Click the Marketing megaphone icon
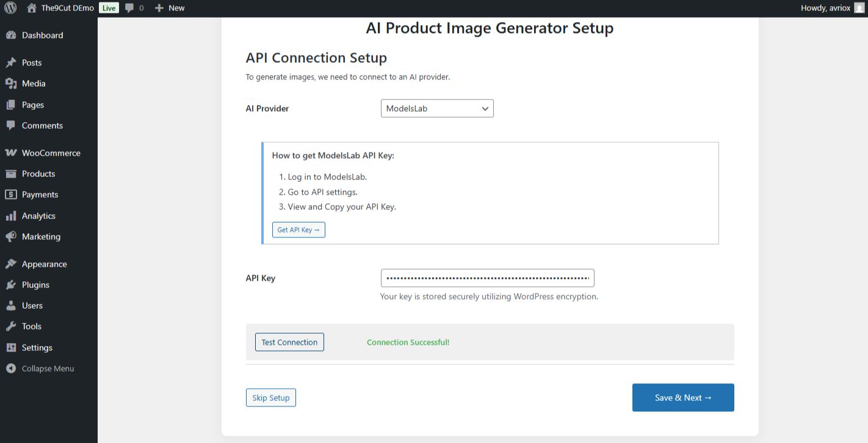868x443 pixels. (x=10, y=237)
